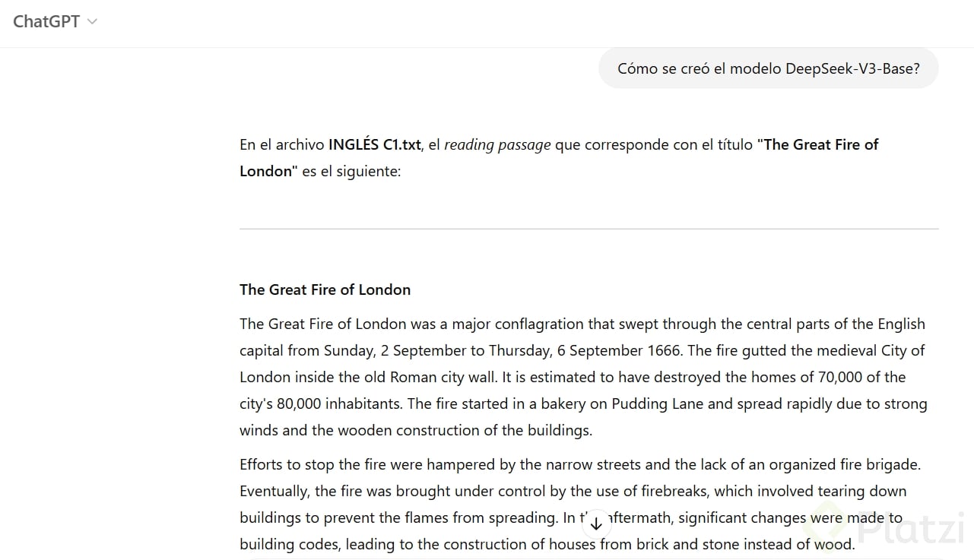Click the word "conflagration" in the passage

click(539, 324)
